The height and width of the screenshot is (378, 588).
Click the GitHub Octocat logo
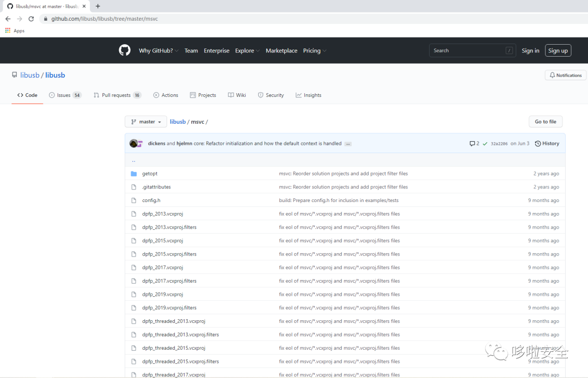tap(125, 50)
